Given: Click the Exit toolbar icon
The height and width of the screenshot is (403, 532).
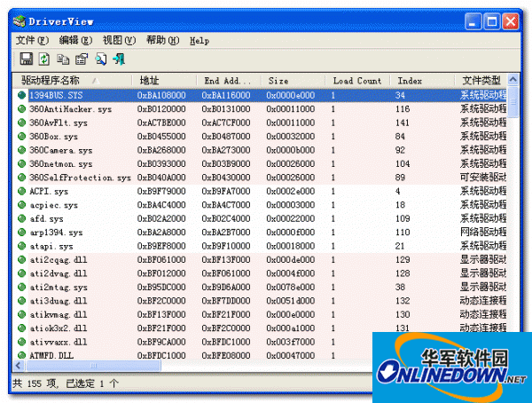Looking at the screenshot, I should tap(119, 59).
